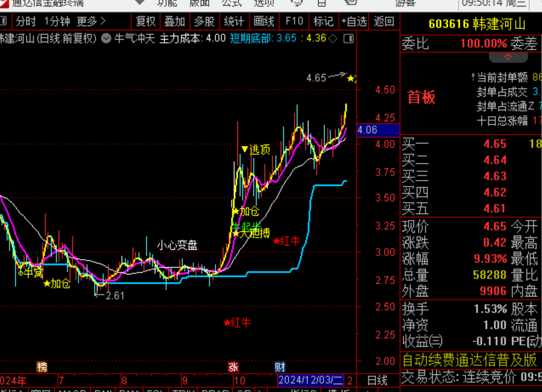The image size is (542, 392).
Task: Click the 外盘 value 9906
Action: 493,291
